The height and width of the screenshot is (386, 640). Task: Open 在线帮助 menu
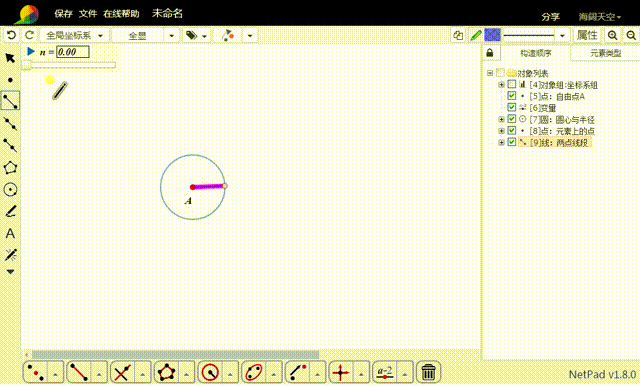click(121, 14)
